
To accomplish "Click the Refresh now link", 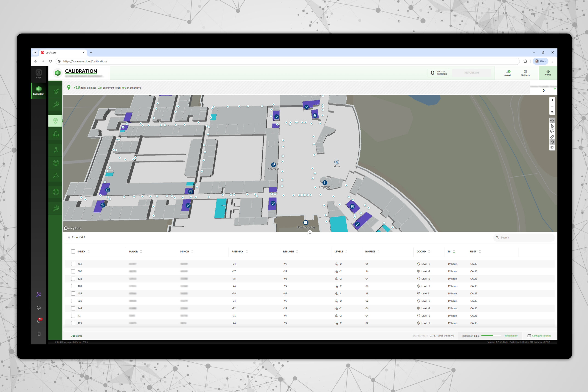I will tap(511, 336).
